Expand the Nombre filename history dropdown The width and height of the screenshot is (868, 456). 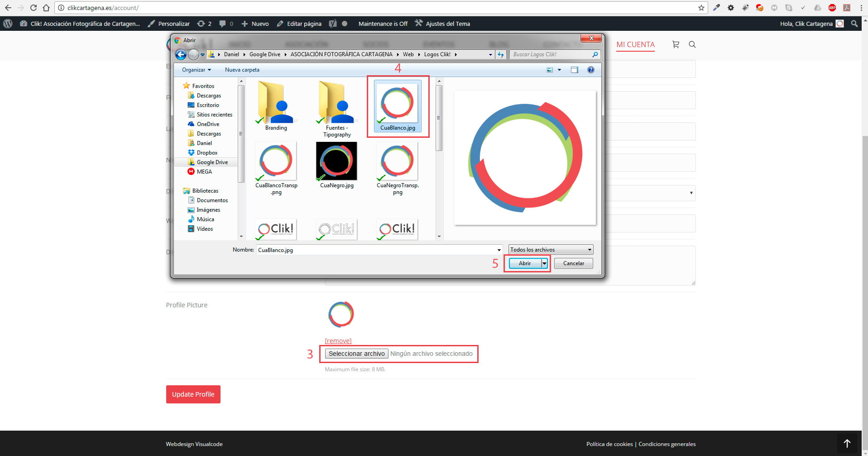click(499, 250)
